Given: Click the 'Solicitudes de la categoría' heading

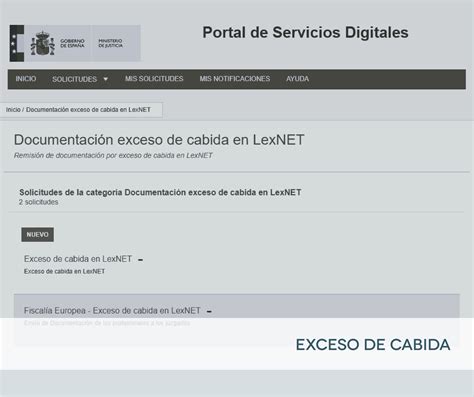Looking at the screenshot, I should (x=160, y=192).
